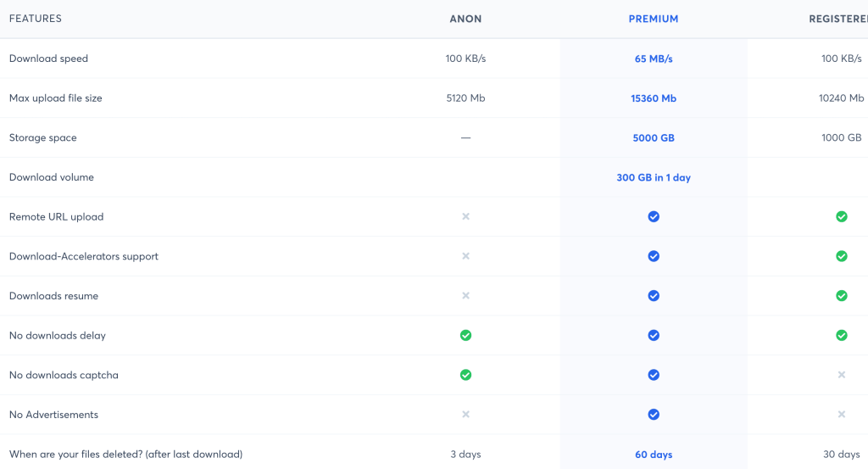Click the Anon download speed 100 KB/s
This screenshot has width=868, height=469.
tap(465, 59)
